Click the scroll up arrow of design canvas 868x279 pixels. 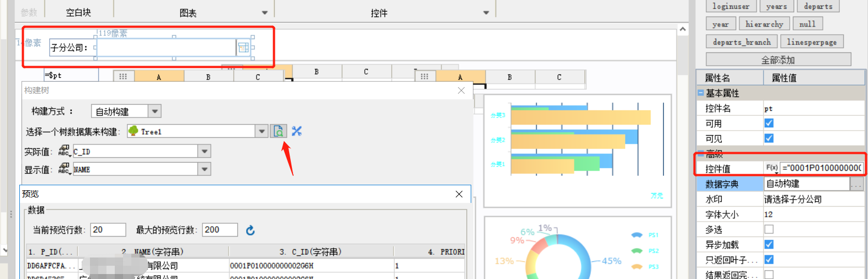(683, 30)
